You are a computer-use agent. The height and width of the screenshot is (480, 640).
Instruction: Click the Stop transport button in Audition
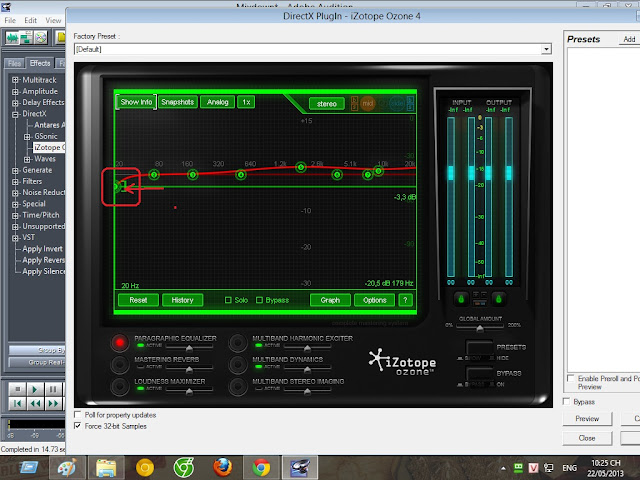(18, 389)
